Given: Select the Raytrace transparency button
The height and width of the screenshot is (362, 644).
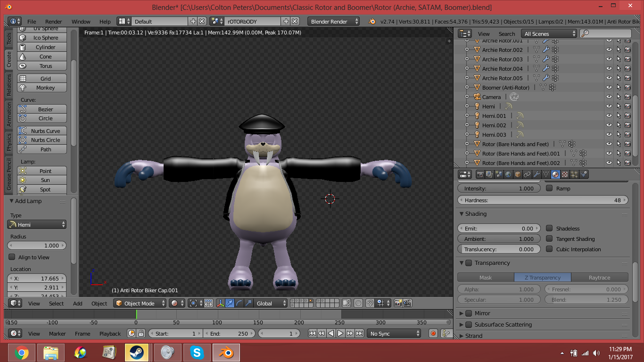Looking at the screenshot, I should 599,278.
